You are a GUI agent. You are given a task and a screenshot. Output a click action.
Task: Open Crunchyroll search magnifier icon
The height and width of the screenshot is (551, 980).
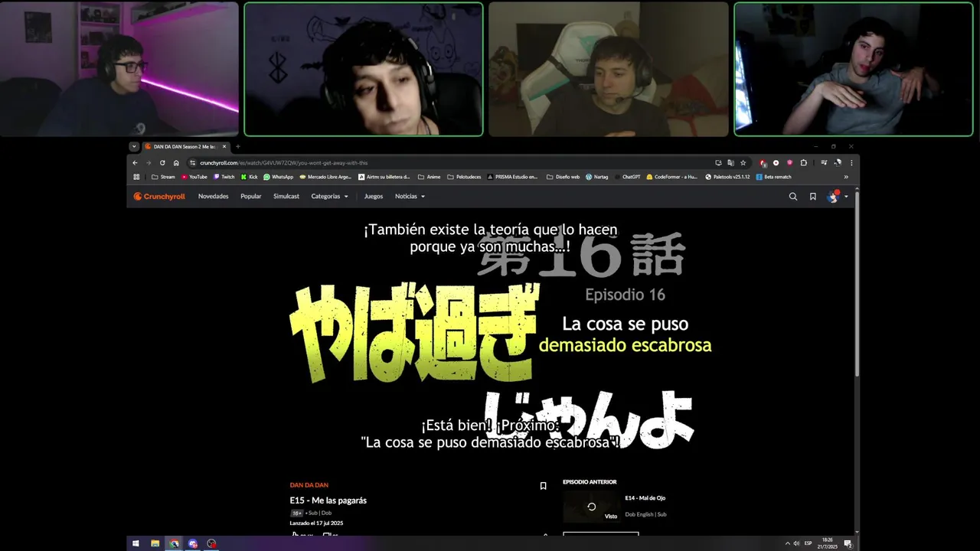793,197
